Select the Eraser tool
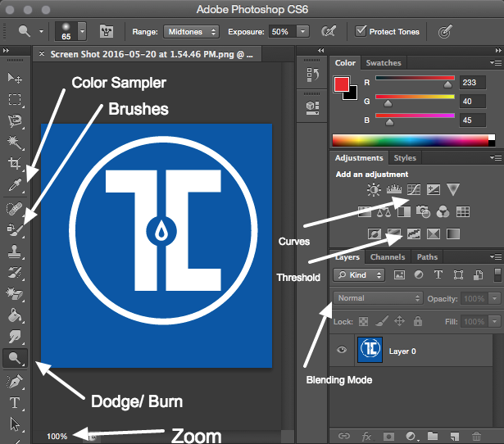Screen dimensions: 504x444 coord(15,293)
